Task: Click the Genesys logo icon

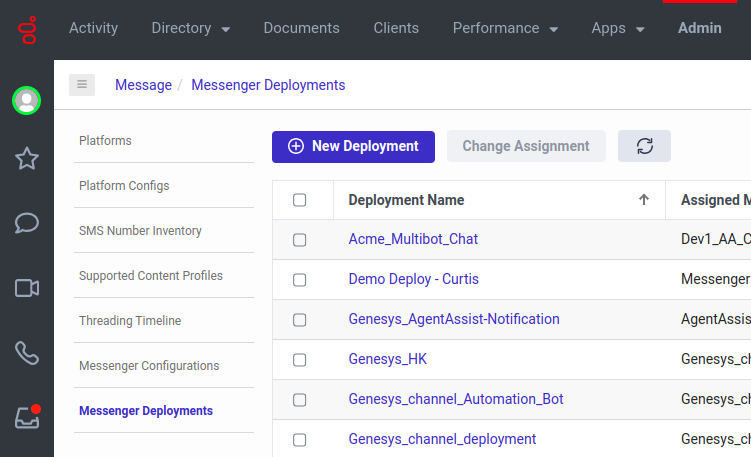Action: tap(26, 28)
